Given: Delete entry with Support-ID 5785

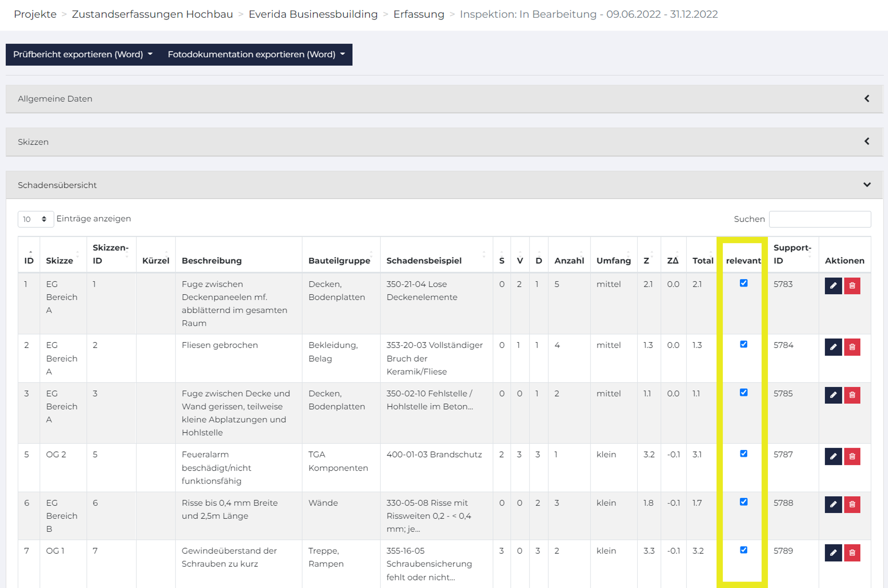Looking at the screenshot, I should click(852, 395).
